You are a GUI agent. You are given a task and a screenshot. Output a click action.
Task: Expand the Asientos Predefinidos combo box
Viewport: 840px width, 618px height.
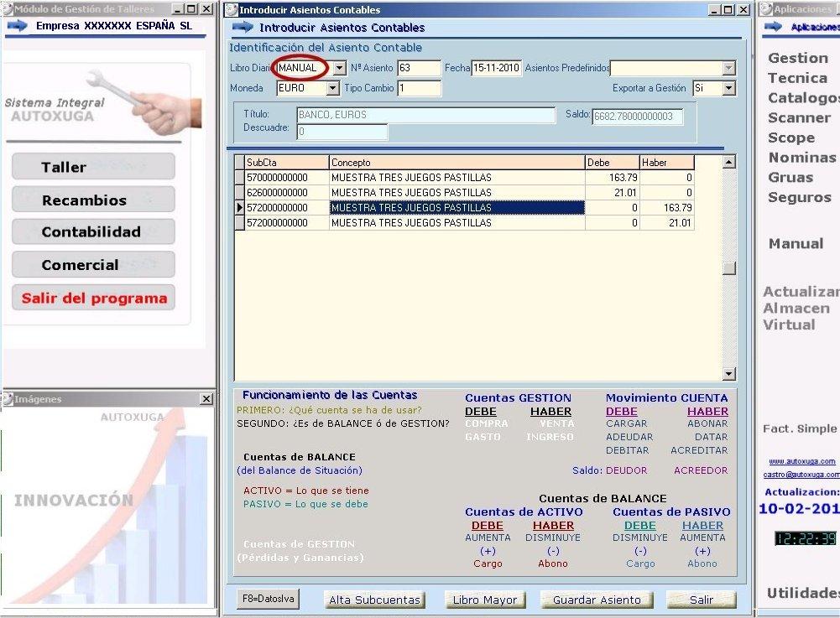click(728, 68)
